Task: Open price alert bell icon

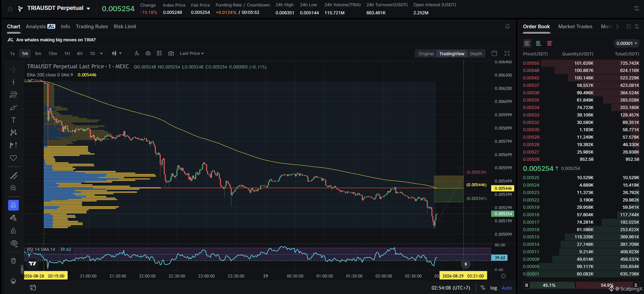Action: tap(507, 26)
